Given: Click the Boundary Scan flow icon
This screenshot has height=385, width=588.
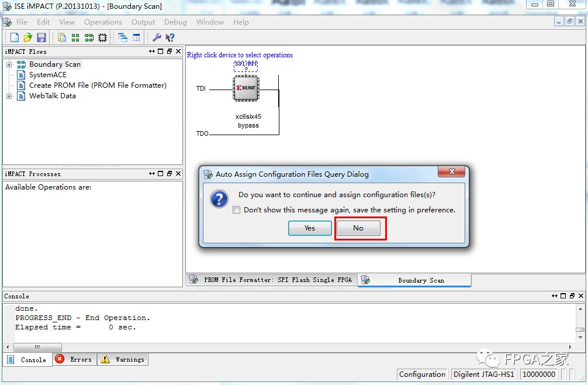Looking at the screenshot, I should [22, 64].
